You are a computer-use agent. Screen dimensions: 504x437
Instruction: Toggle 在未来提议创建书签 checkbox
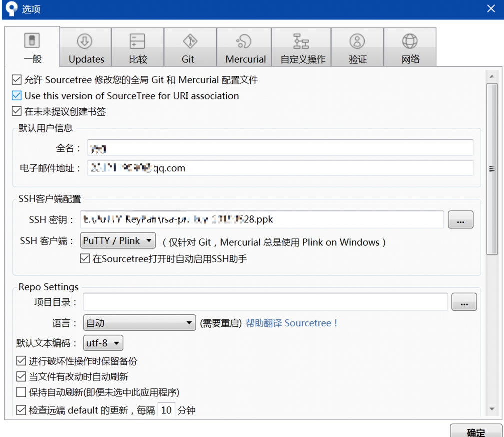[16, 111]
